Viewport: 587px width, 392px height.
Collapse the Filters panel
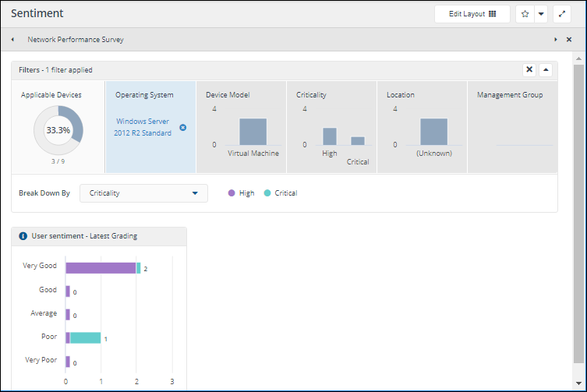pyautogui.click(x=546, y=69)
